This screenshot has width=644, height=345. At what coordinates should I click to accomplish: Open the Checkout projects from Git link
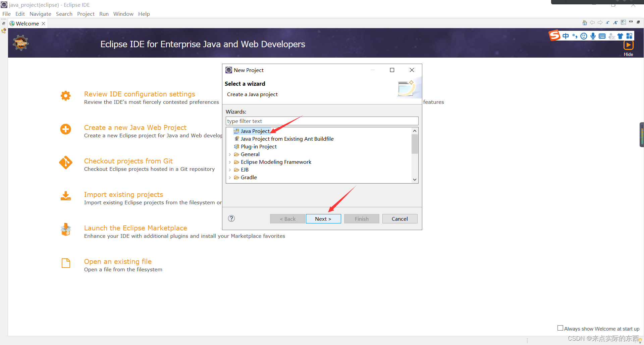point(128,161)
